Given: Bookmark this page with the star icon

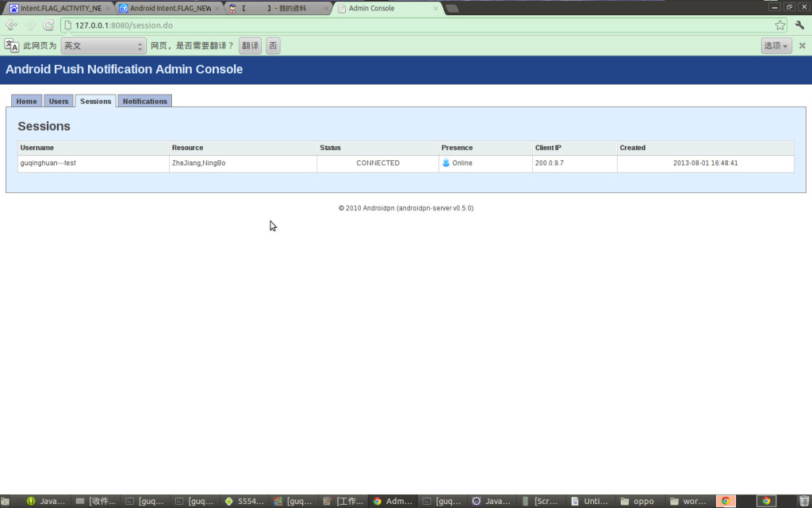Looking at the screenshot, I should click(x=780, y=25).
